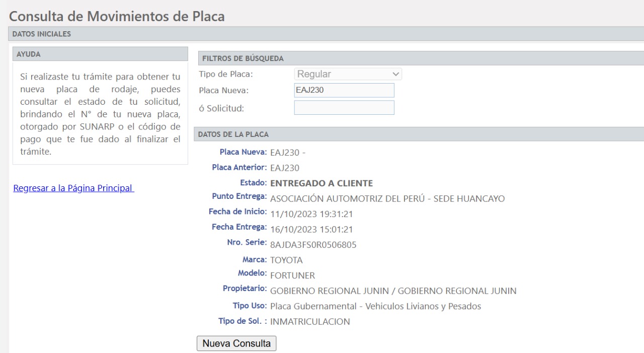The width and height of the screenshot is (644, 353).
Task: Click the Fecha Entrega date value
Action: 311,230
